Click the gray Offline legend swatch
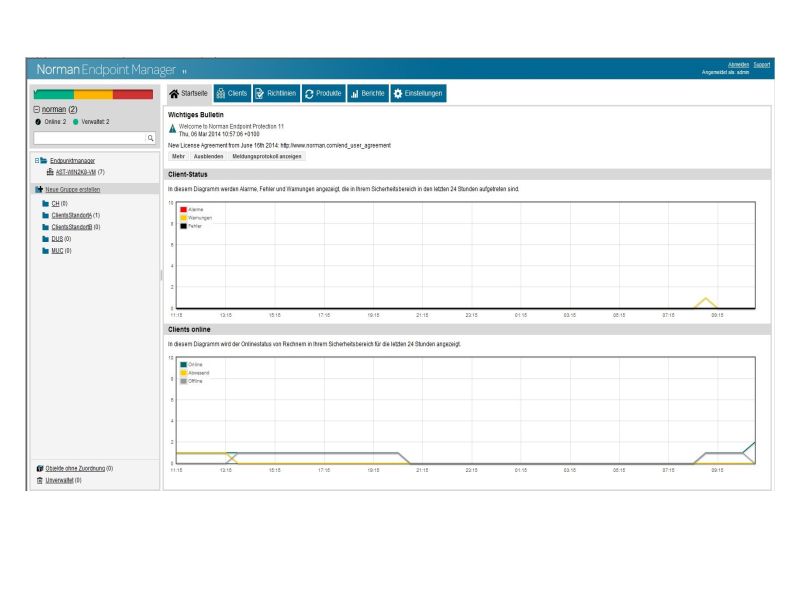This screenshot has width=800, height=600. coord(183,381)
